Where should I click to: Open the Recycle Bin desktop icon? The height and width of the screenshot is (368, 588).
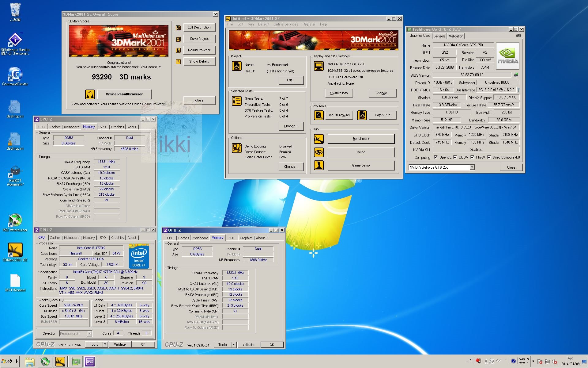click(x=15, y=12)
